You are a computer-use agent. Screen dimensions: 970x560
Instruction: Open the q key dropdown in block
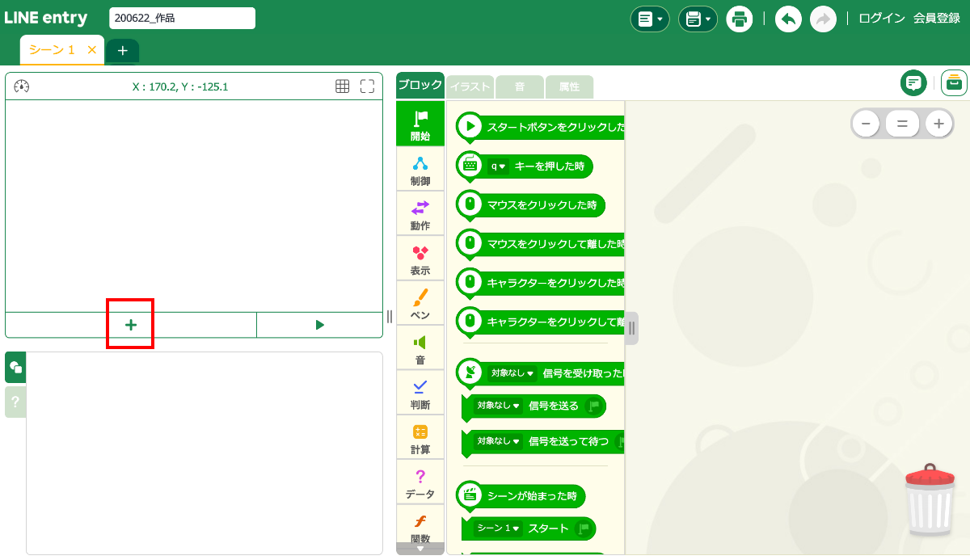tap(498, 166)
